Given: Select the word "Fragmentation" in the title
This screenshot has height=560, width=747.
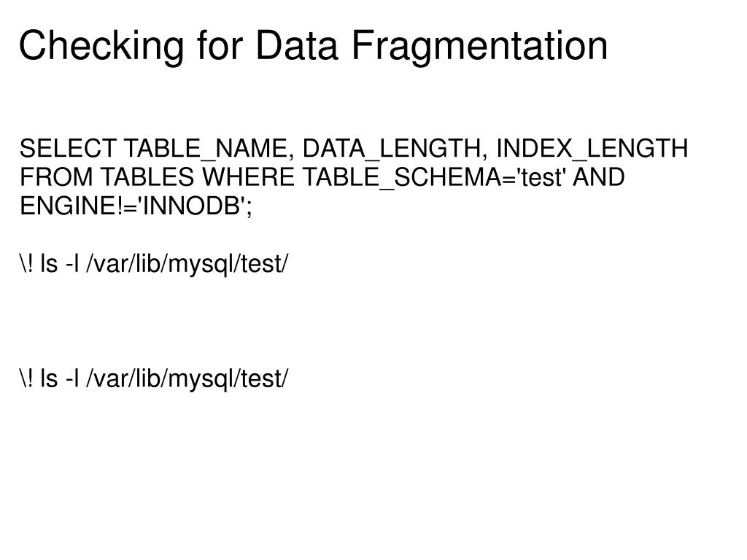Looking at the screenshot, I should click(x=481, y=46).
